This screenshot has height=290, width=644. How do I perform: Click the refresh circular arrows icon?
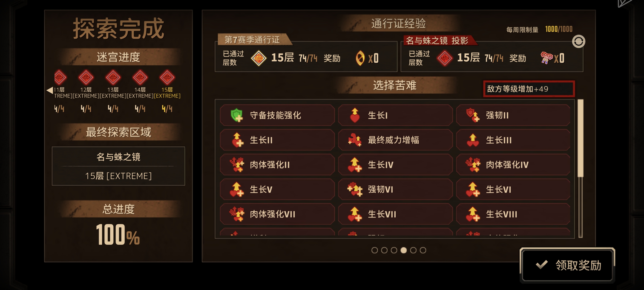click(x=578, y=41)
